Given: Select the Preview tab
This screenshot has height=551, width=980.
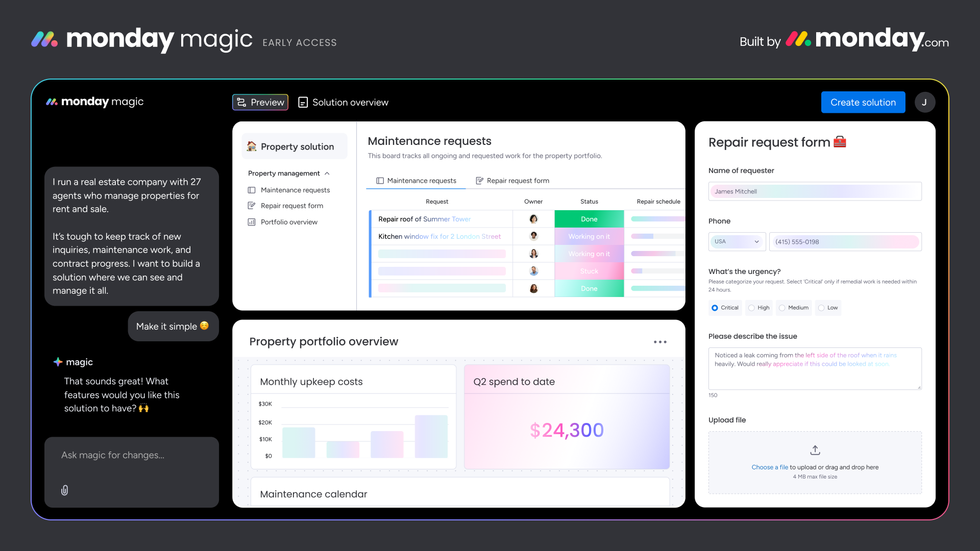Looking at the screenshot, I should pos(260,103).
